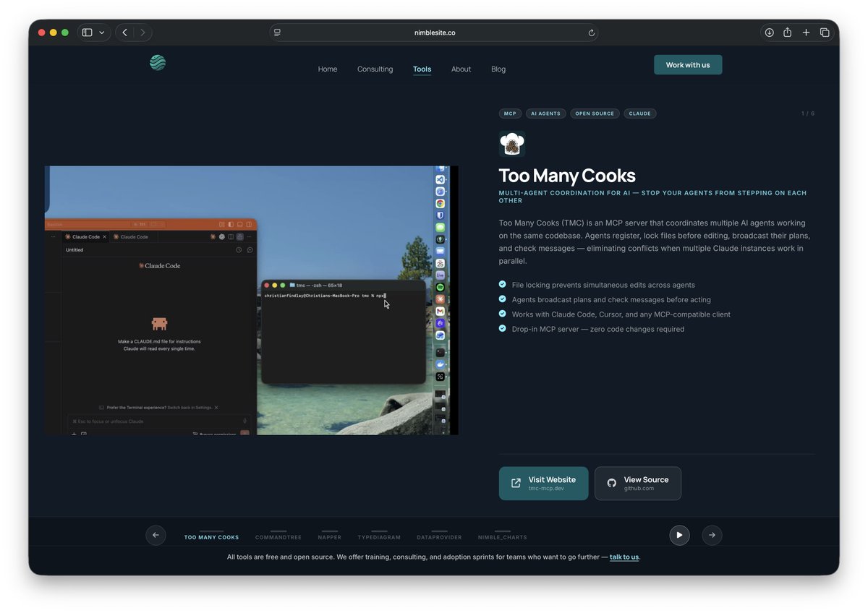This screenshot has height=613, width=868.
Task: Navigate to the Blog
Action: (498, 69)
